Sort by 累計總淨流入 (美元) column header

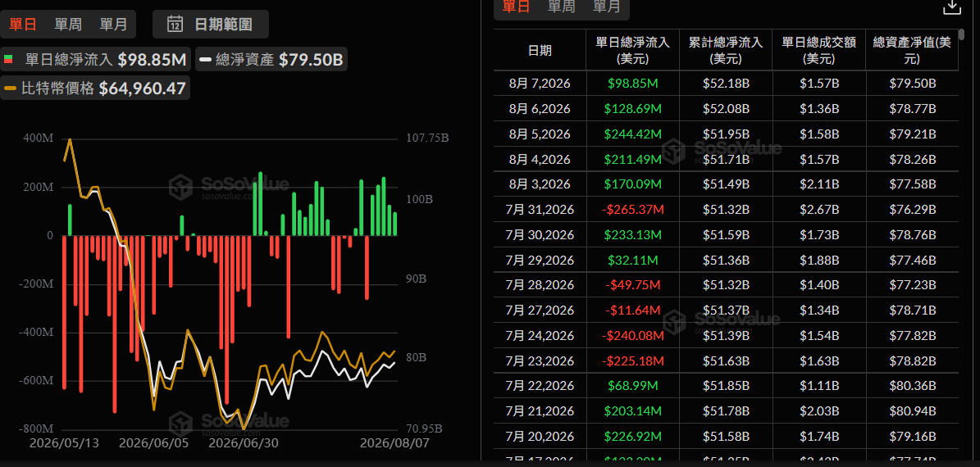click(726, 51)
